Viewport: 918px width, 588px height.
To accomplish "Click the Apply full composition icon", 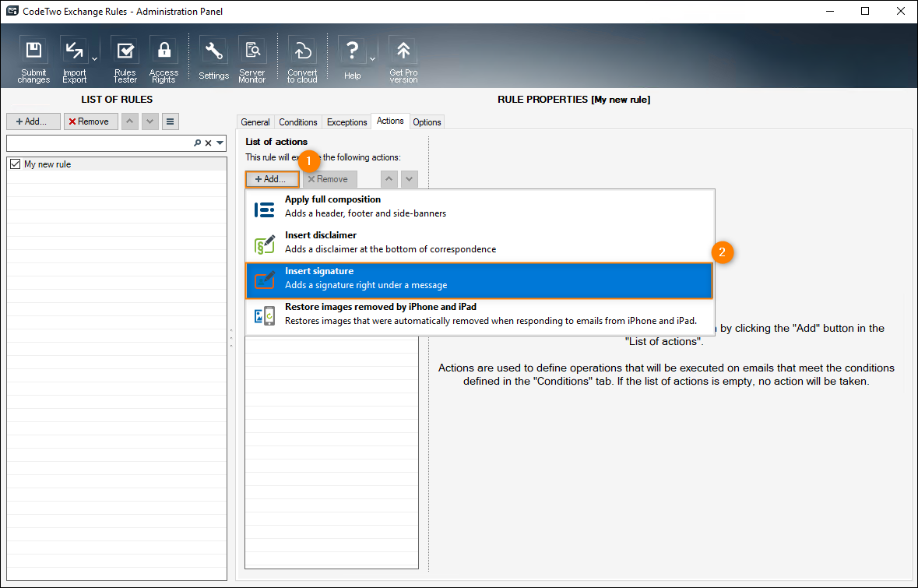I will click(x=264, y=209).
